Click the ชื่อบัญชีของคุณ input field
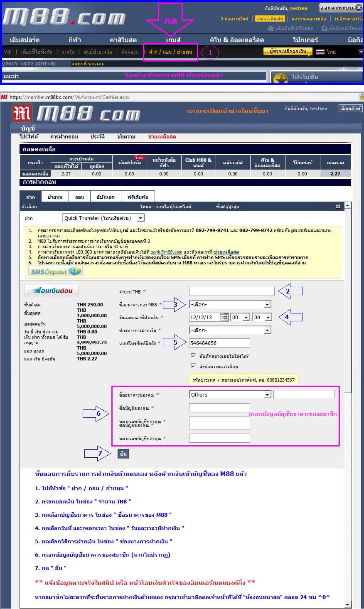Screen dimensions: 364x609 (219, 408)
